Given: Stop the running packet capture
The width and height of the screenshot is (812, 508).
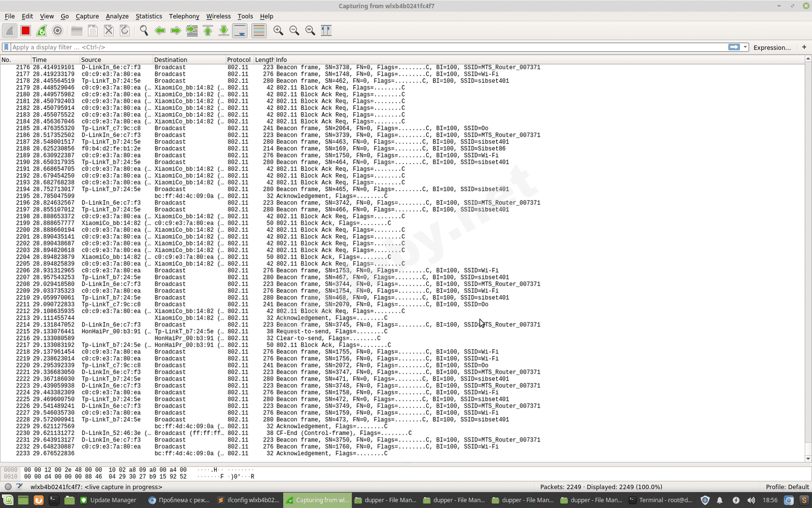Looking at the screenshot, I should pos(25,30).
